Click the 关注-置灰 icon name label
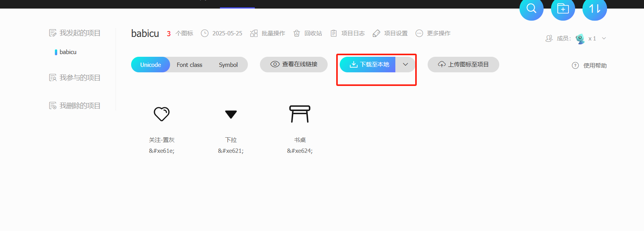The width and height of the screenshot is (644, 231). pos(161,140)
